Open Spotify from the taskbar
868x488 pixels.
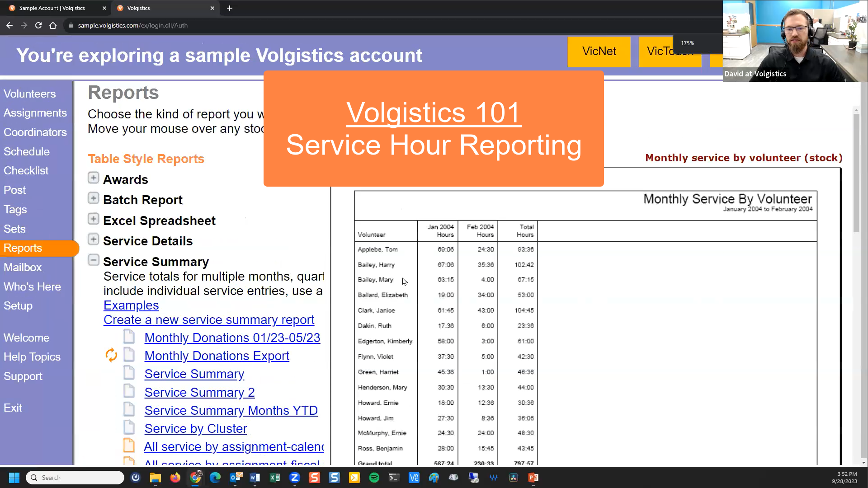(374, 478)
